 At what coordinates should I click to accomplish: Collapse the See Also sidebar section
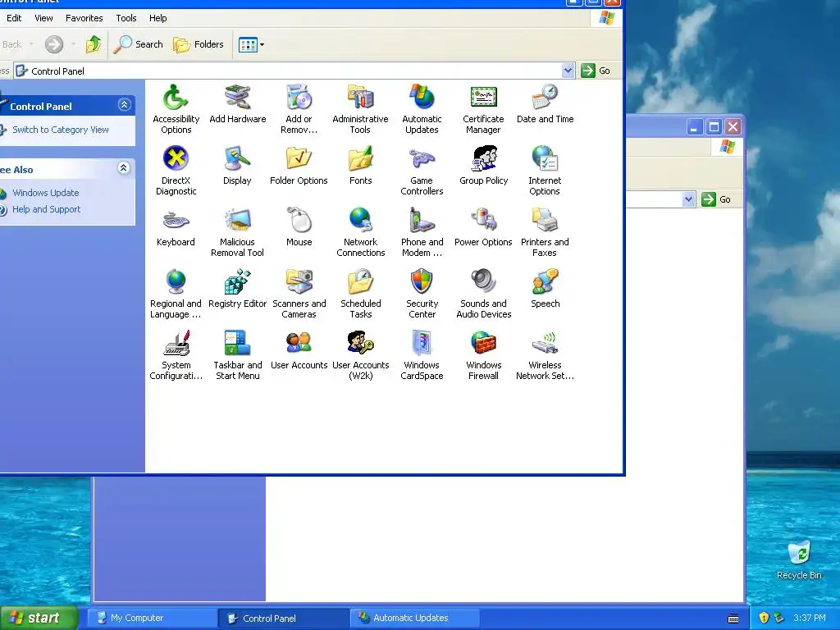tap(124, 168)
